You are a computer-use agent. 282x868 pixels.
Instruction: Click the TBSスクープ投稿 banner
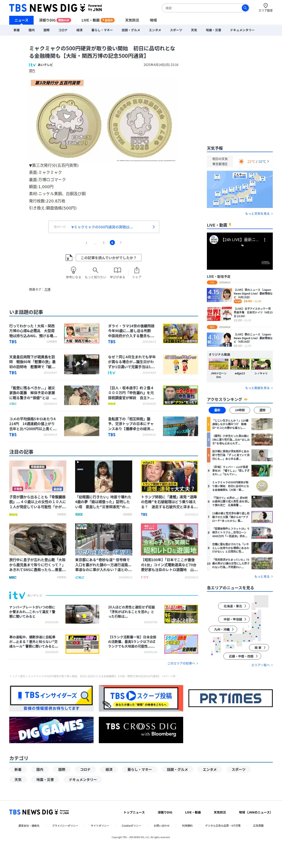tap(141, 699)
